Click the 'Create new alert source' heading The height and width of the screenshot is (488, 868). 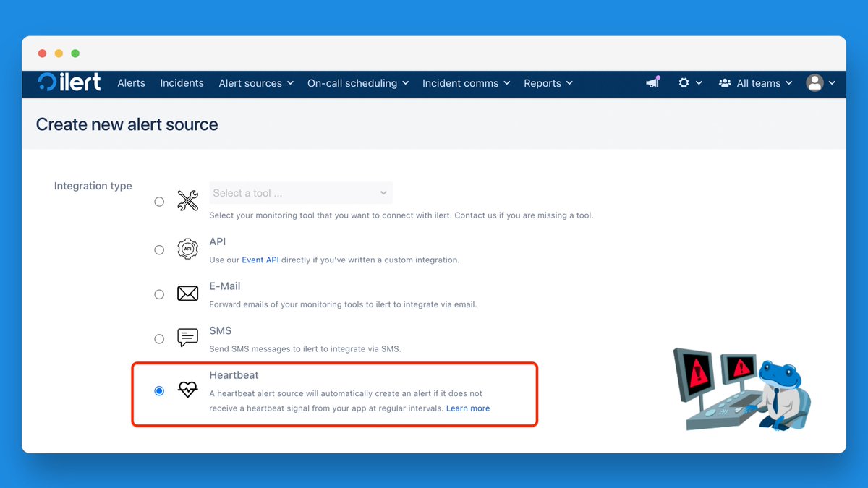coord(127,124)
